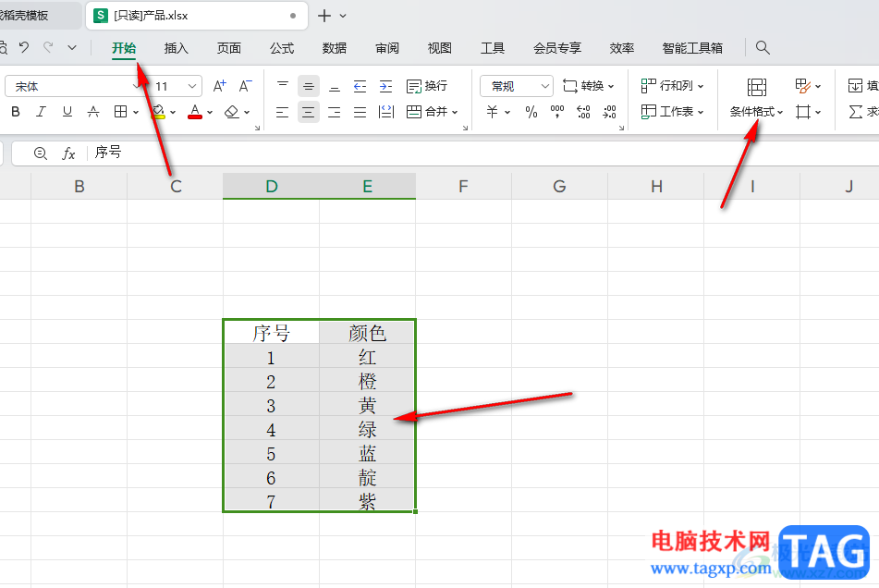879x588 pixels.
Task: Toggle strikethrough text icon
Action: [93, 112]
